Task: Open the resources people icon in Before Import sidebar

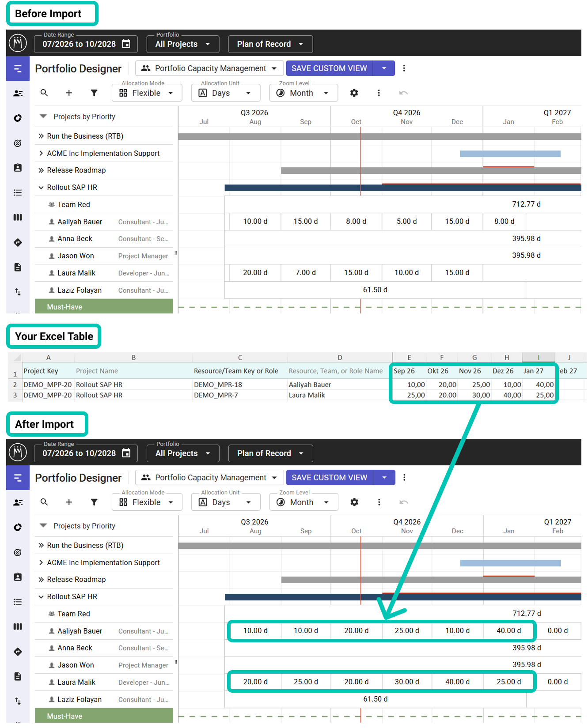Action: (18, 93)
